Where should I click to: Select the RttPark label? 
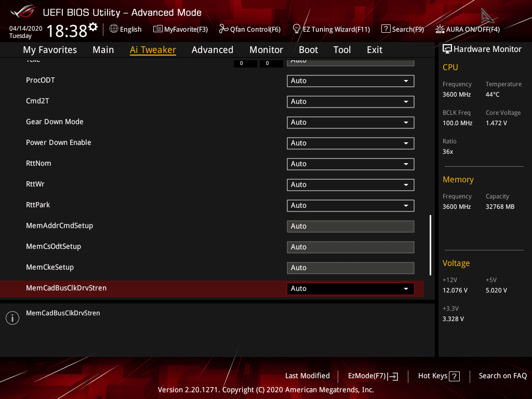37,205
